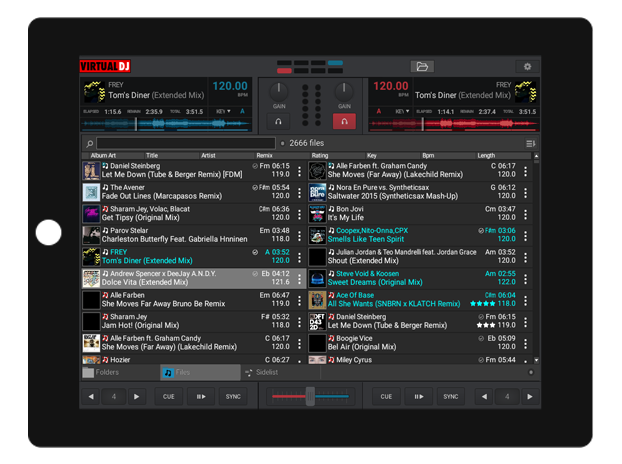Open options menu for All She Wants
Image resolution: width=622 pixels, height=464 pixels.
click(526, 301)
